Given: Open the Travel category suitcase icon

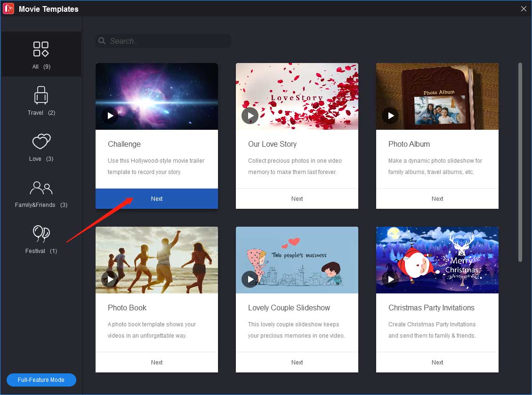Looking at the screenshot, I should click(40, 95).
